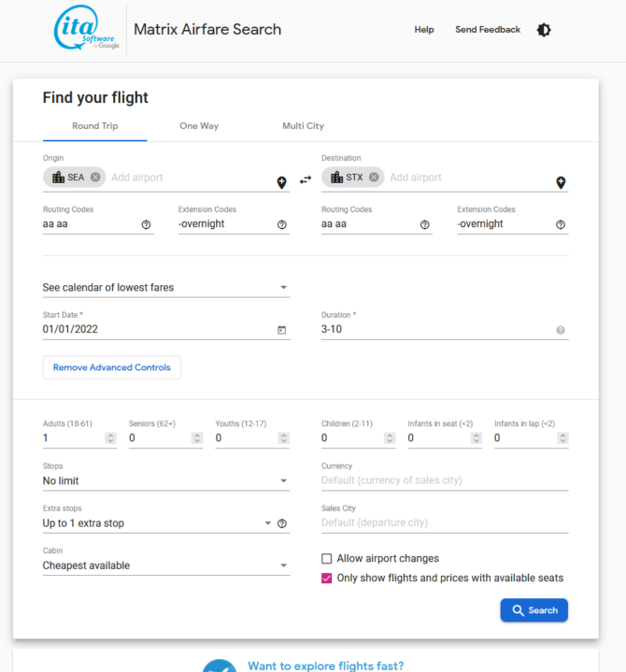Show help for Origin Routing Codes
Viewport: 626px width, 672px height.
coord(146,224)
